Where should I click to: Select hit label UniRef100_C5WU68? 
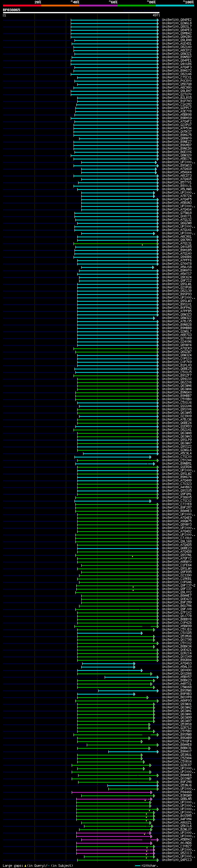(x=177, y=687)
